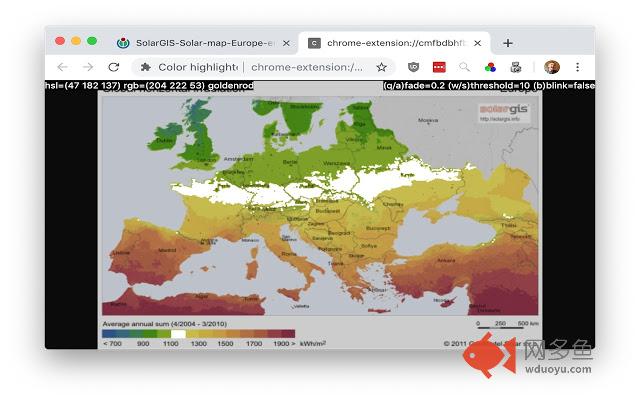Screen dimensions: 640x400
Task: Click the magnifier extension icon
Action: click(464, 67)
